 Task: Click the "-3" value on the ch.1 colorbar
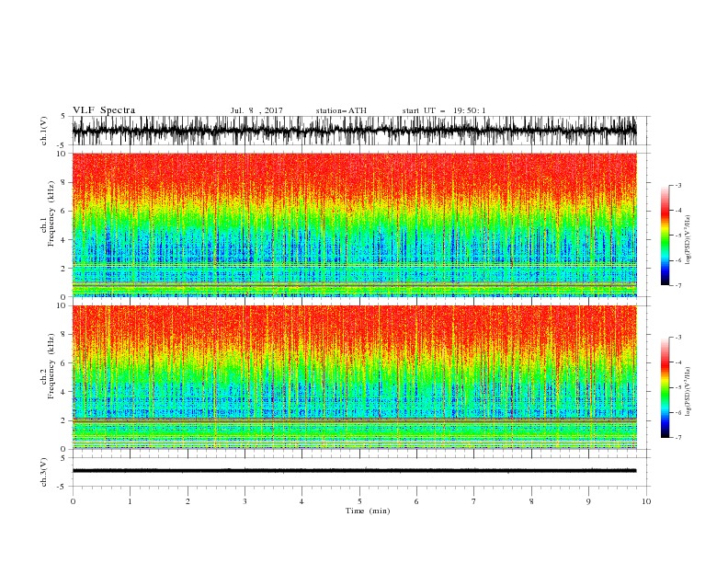(x=677, y=185)
